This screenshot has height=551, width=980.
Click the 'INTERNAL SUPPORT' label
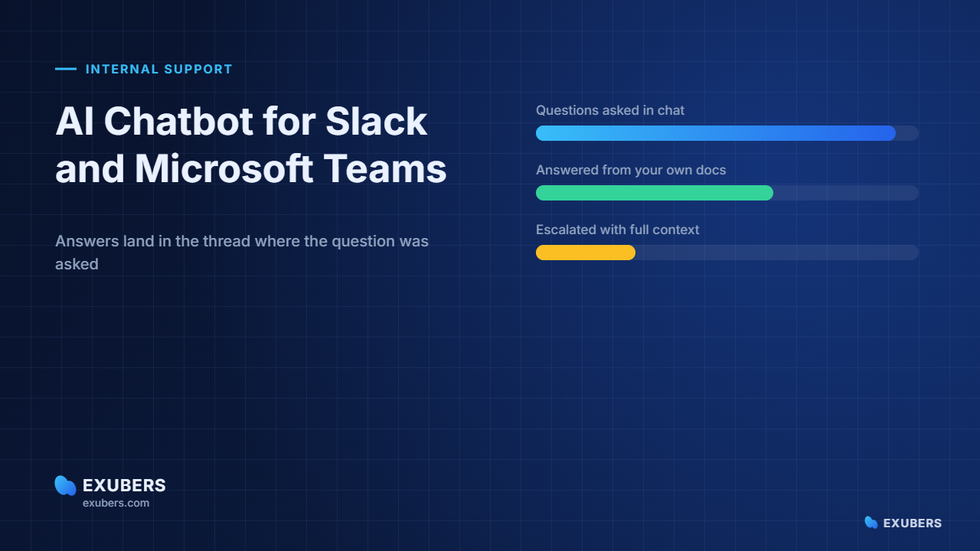tap(159, 69)
